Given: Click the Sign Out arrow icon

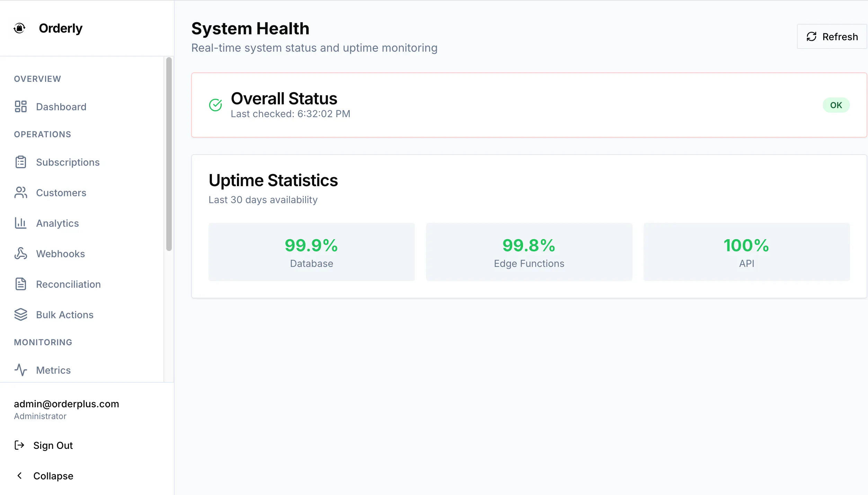Looking at the screenshot, I should (x=19, y=445).
